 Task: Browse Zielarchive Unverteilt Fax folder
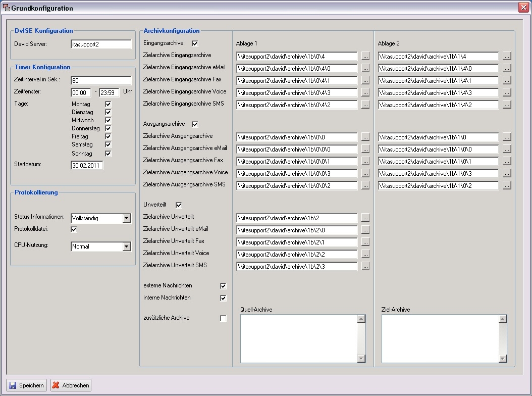point(365,242)
